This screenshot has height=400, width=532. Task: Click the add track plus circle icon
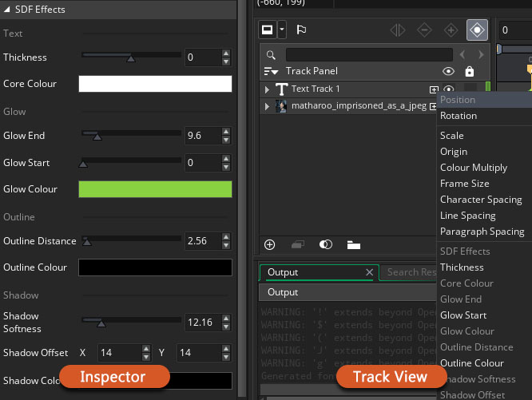coord(270,244)
